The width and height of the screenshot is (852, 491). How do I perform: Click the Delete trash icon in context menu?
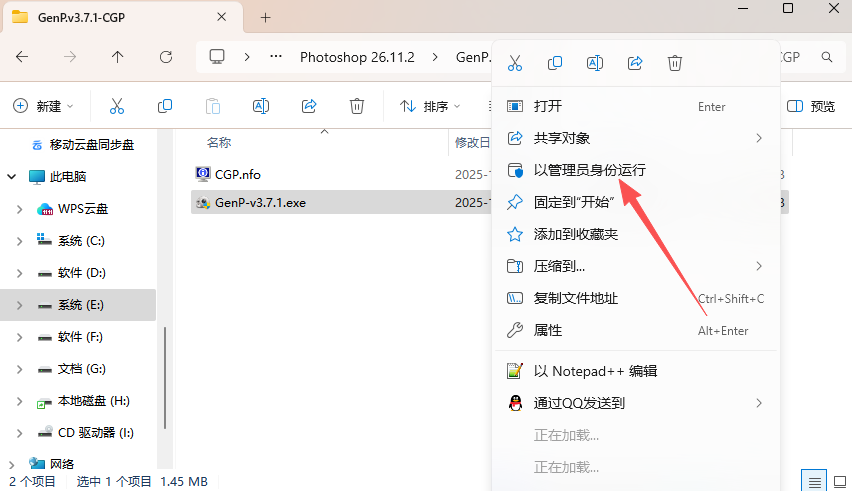(x=675, y=63)
